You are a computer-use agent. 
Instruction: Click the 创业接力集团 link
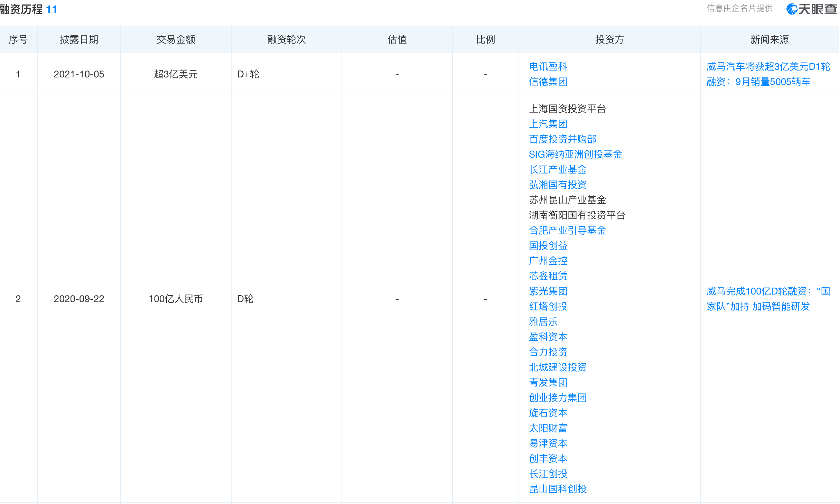pos(558,398)
